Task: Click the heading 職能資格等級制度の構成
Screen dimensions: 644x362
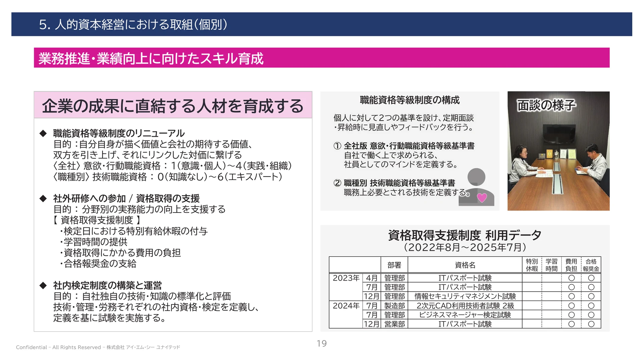Action: click(410, 100)
